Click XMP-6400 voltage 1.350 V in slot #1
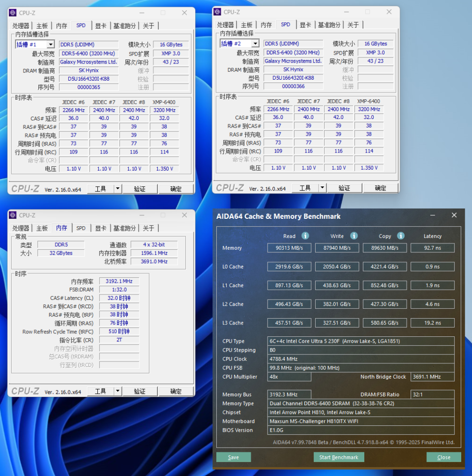The width and height of the screenshot is (472, 476). coord(164,169)
